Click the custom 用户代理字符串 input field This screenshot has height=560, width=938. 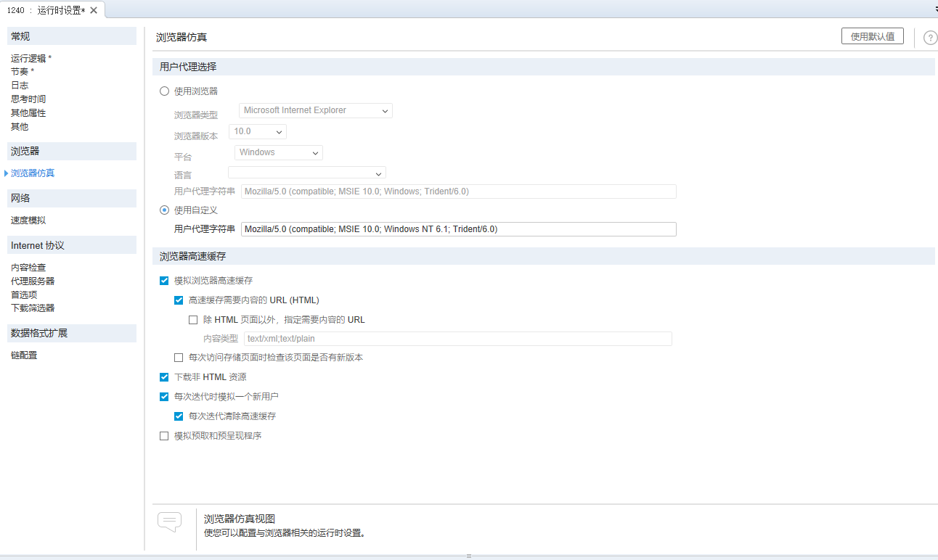(x=459, y=229)
